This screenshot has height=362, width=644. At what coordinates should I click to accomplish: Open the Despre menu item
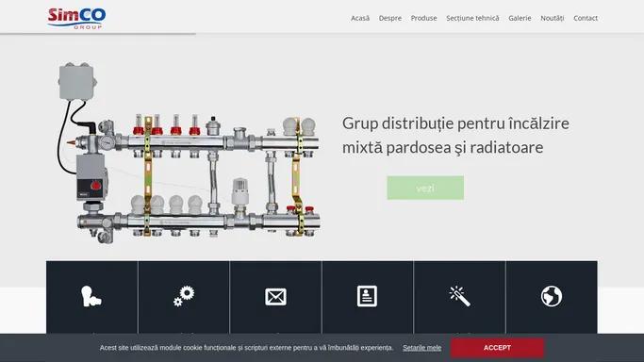point(390,18)
